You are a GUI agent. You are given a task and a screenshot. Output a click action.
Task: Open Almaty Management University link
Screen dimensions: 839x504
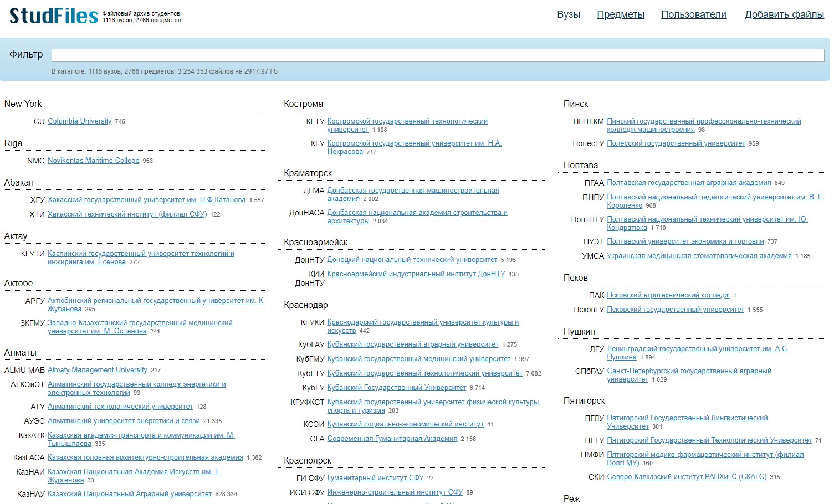(x=98, y=370)
